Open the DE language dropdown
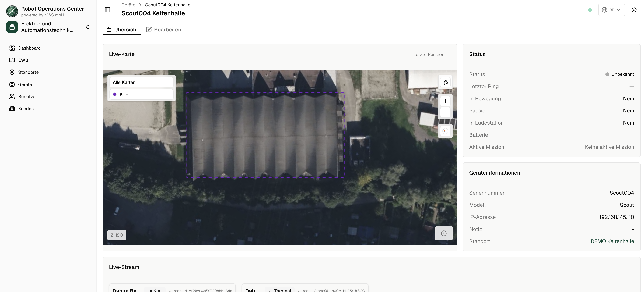This screenshot has width=644, height=292. point(611,10)
